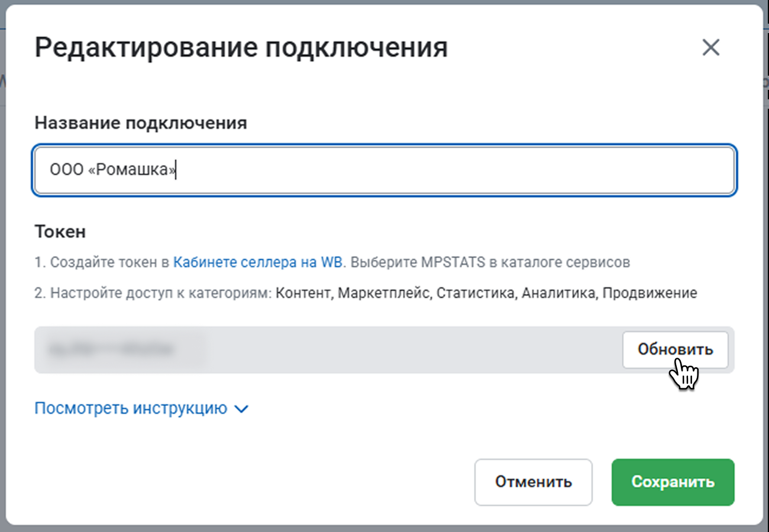Close the connection editing dialog
Screen dimensions: 769x532
[x=710, y=48]
